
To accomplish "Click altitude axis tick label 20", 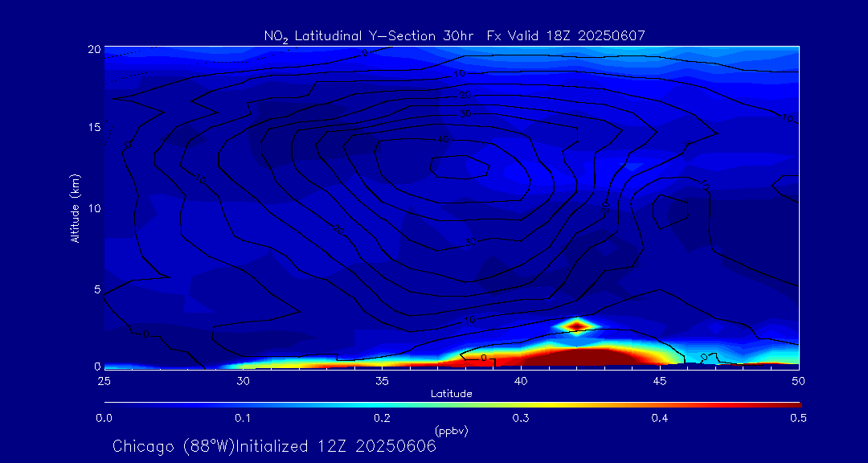I will (x=93, y=49).
